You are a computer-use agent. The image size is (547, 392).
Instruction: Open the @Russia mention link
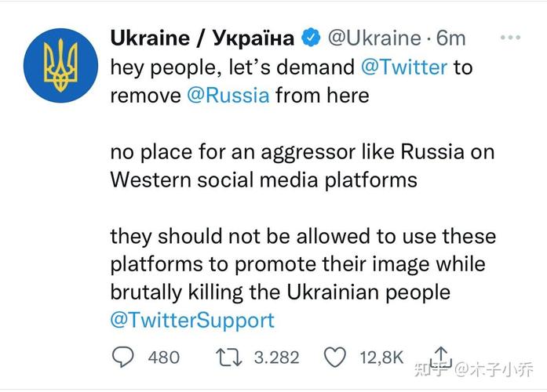pyautogui.click(x=227, y=96)
